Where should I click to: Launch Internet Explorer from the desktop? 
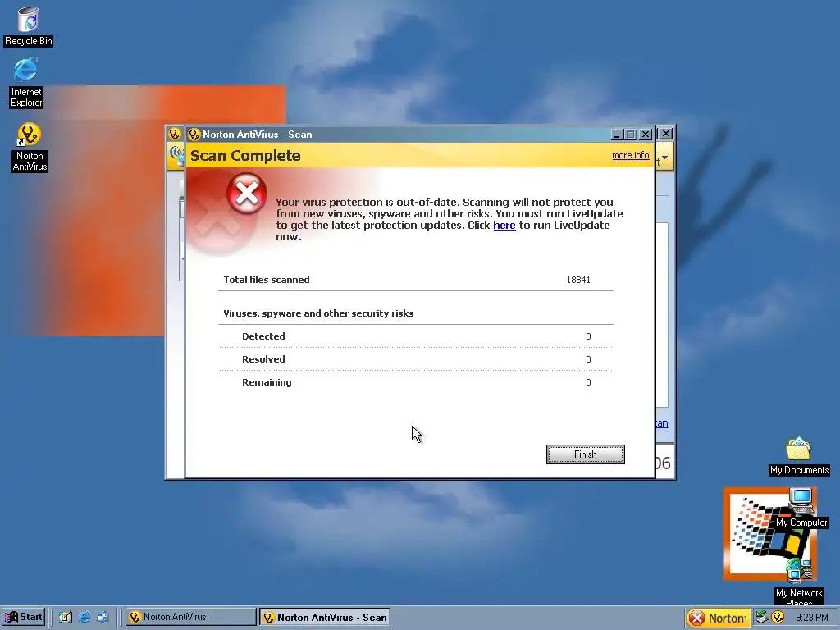[x=26, y=83]
